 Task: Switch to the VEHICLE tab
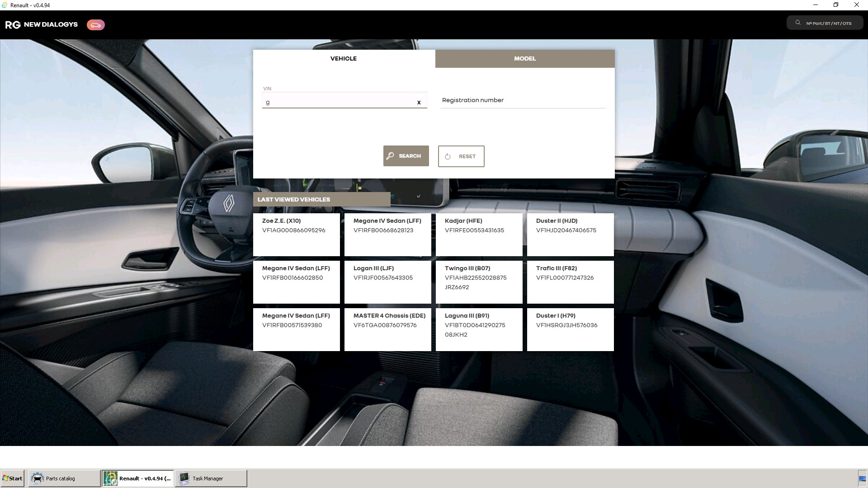[x=344, y=59]
